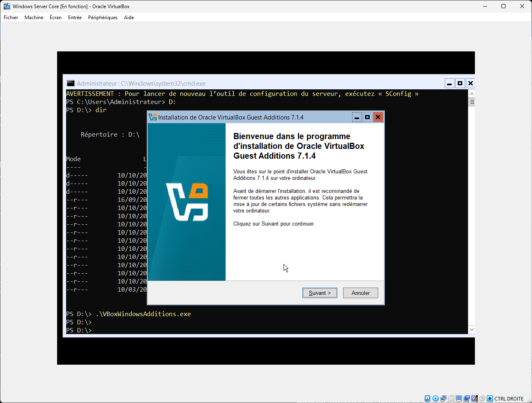
Task: Click the CTRL DROITE host key label
Action: (509, 399)
